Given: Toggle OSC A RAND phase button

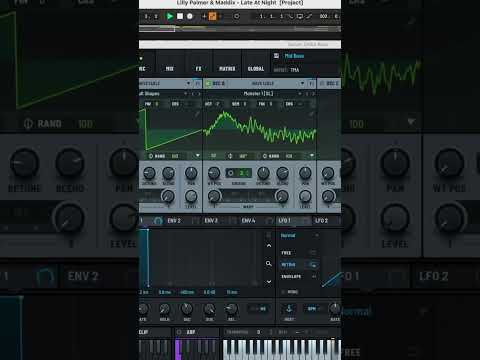Looking at the screenshot, I should tap(157, 156).
